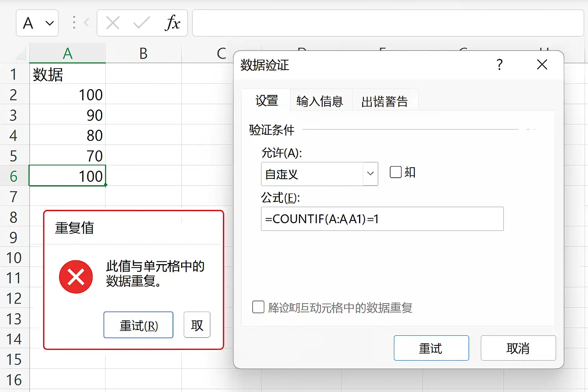Click the question mark help icon in 数据验证 dialog
This screenshot has width=588, height=392.
point(500,64)
